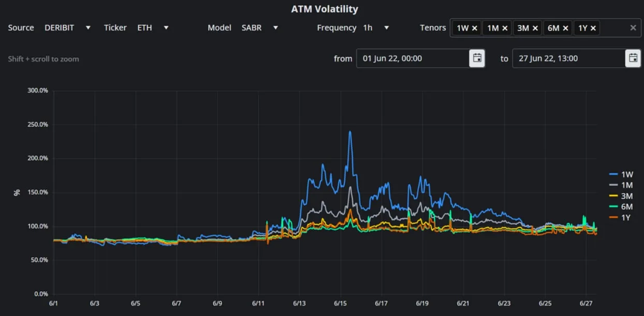Click the 6/3 x-axis date label
644x316 pixels.
95,304
